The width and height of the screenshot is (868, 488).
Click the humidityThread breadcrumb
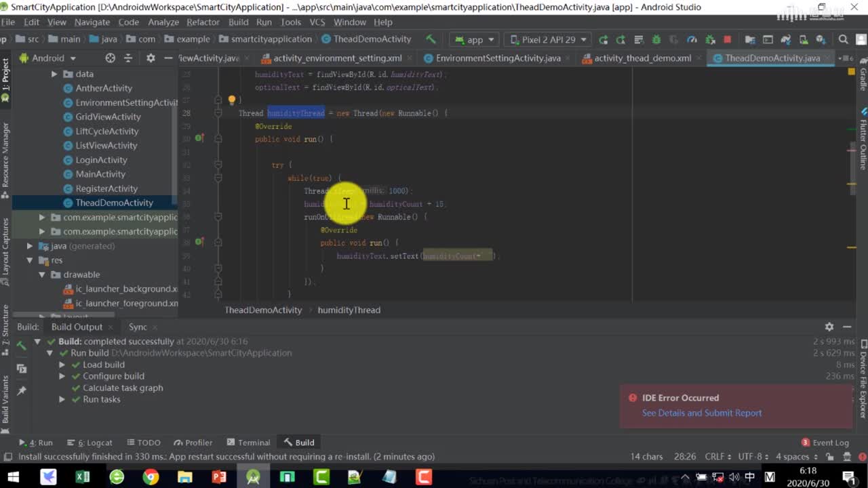click(x=349, y=310)
